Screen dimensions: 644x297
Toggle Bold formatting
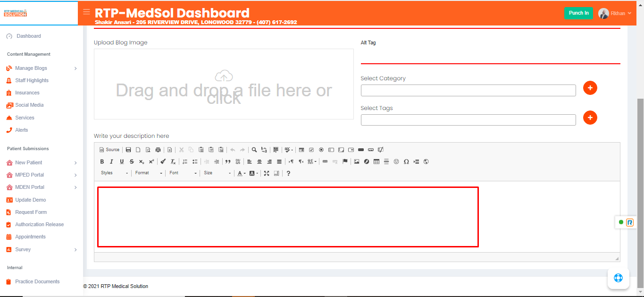tap(102, 161)
